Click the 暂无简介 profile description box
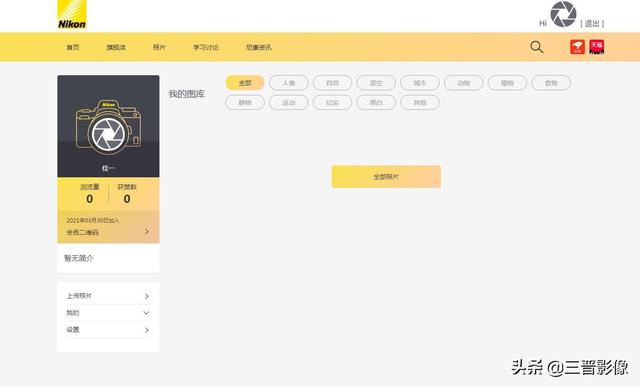 [x=108, y=258]
